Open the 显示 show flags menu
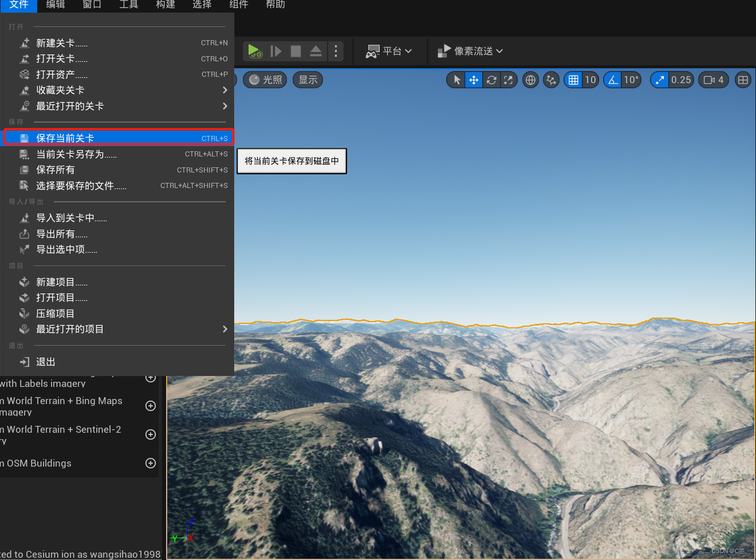Image resolution: width=756 pixels, height=560 pixels. click(x=308, y=80)
